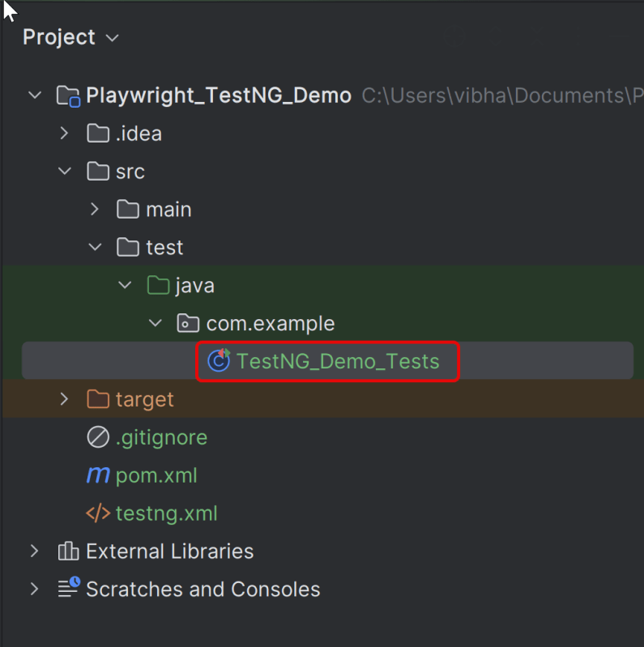Viewport: 644px width, 647px height.
Task: Click the Scratches and Consoles icon
Action: (x=69, y=589)
